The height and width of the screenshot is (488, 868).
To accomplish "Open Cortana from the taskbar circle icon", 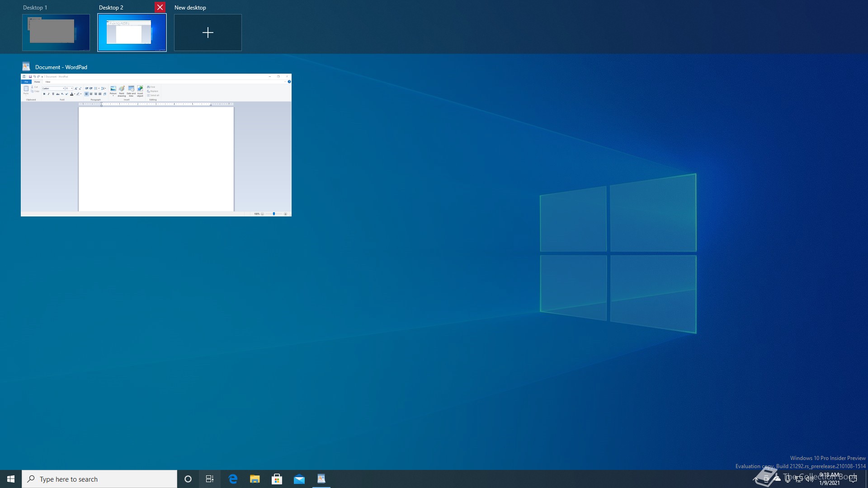I will point(188,479).
